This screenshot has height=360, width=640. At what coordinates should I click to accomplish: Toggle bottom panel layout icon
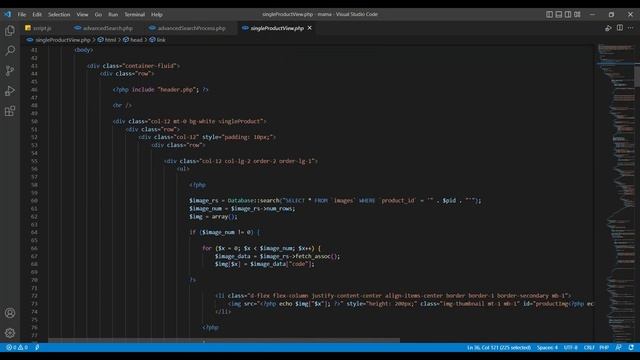pyautogui.click(x=559, y=14)
